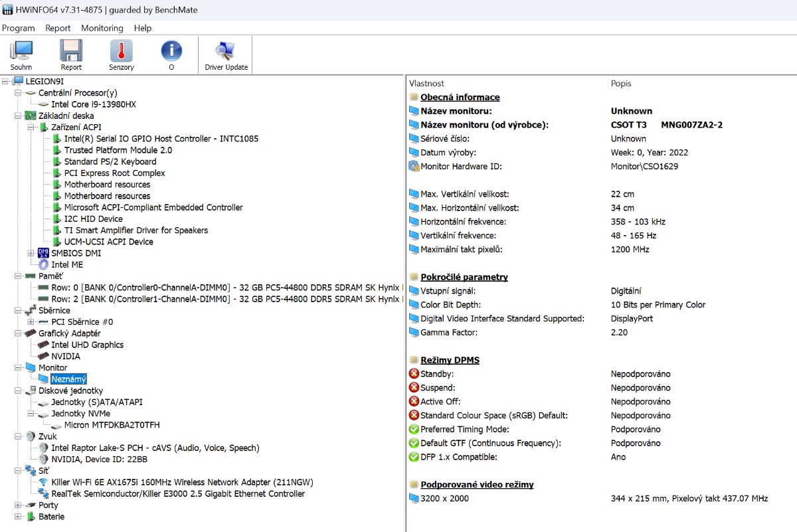Select the Intel Core i9-13980HX processor
The image size is (797, 532).
tap(93, 104)
